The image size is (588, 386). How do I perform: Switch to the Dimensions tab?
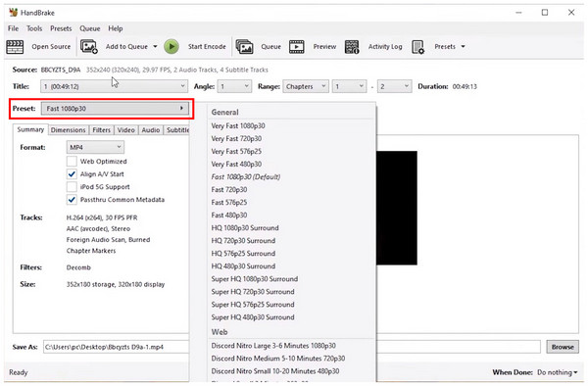click(69, 130)
